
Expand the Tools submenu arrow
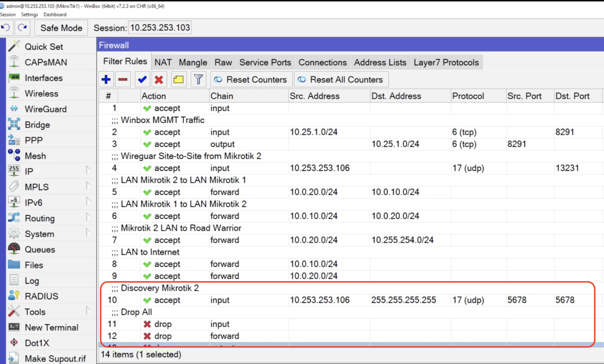tap(89, 311)
